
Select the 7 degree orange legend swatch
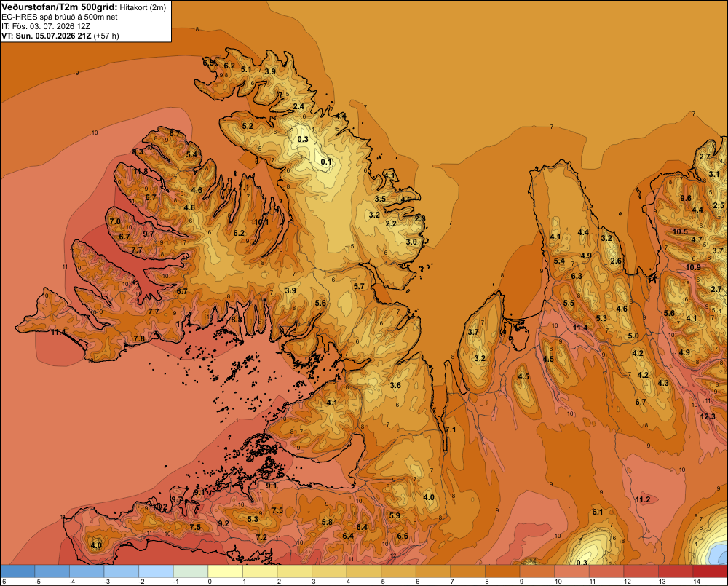pos(467,571)
